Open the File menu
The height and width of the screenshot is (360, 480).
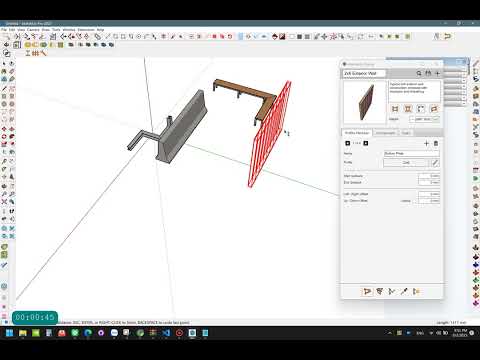(4, 30)
